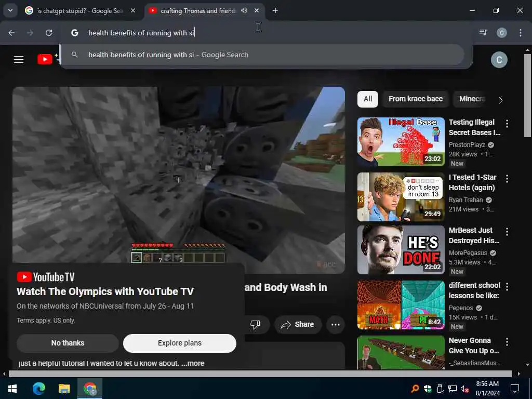Open the muted volume tray icon
This screenshot has height=399, width=532.
click(465, 389)
